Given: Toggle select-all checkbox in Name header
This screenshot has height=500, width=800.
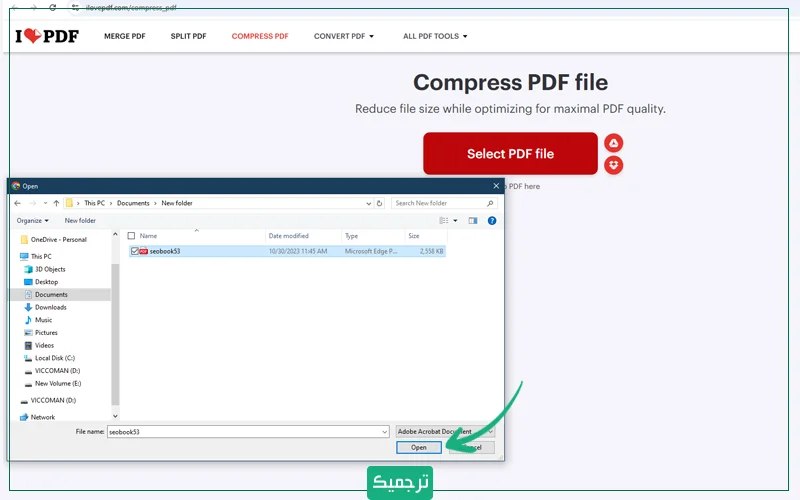Looking at the screenshot, I should click(x=131, y=236).
